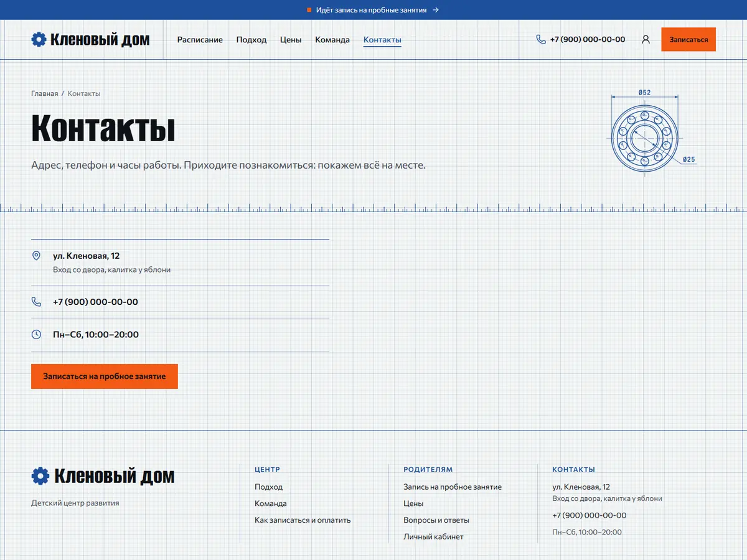This screenshot has height=560, width=747.
Task: Click footer phone number +7 (900) 000-00-00
Action: [x=590, y=515]
